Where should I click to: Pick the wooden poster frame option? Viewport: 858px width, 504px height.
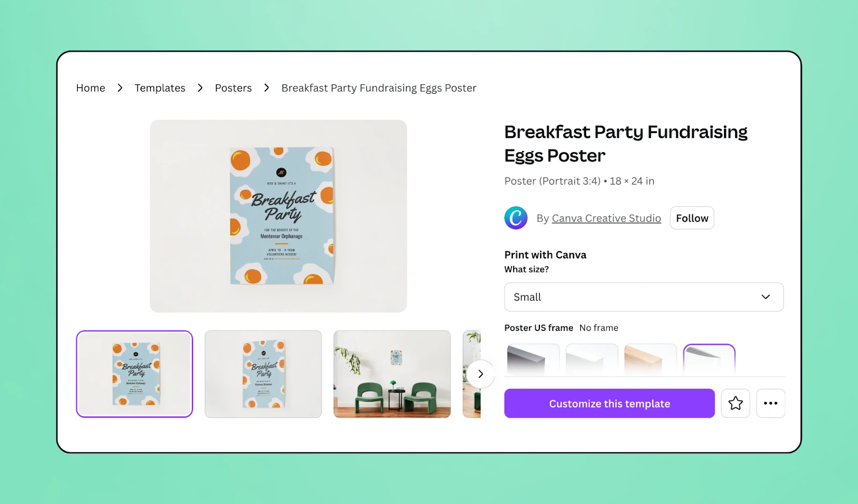click(x=650, y=360)
